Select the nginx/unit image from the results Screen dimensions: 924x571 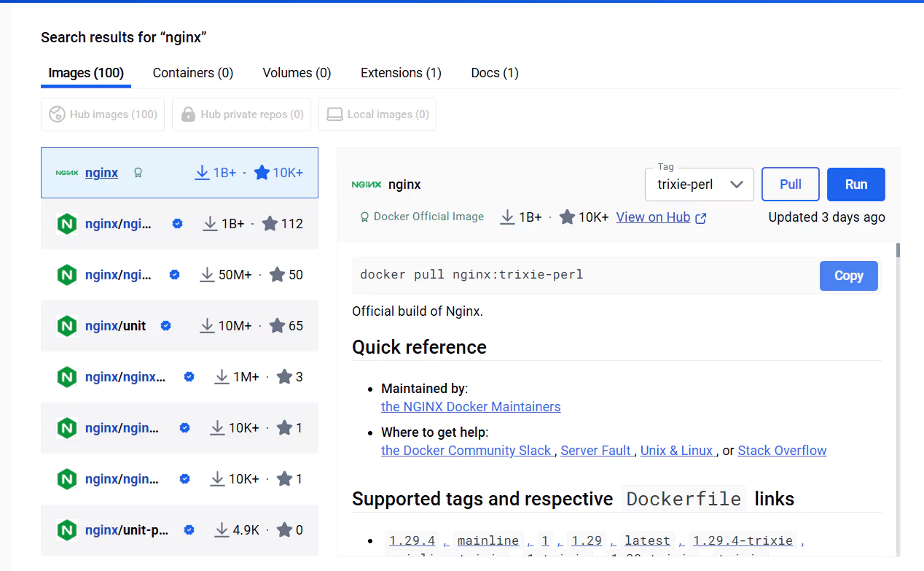click(x=116, y=326)
